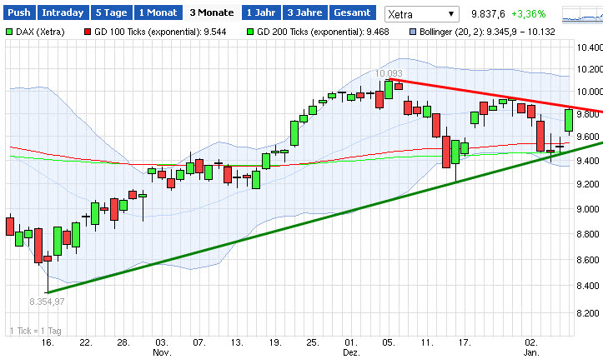Screen dimensions: 603x364
Task: Switch to the Push tab
Action: 19,12
